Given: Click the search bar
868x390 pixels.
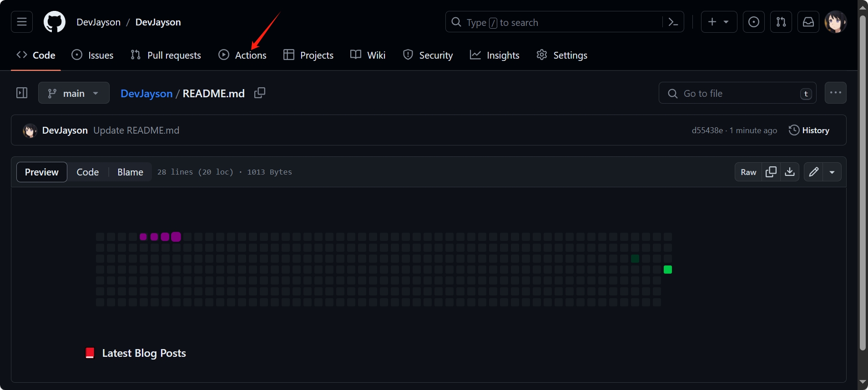Looking at the screenshot, I should coord(564,22).
